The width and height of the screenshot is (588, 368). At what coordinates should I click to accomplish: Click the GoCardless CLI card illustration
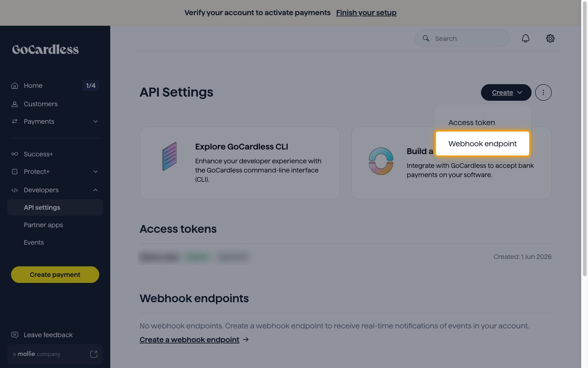click(170, 156)
